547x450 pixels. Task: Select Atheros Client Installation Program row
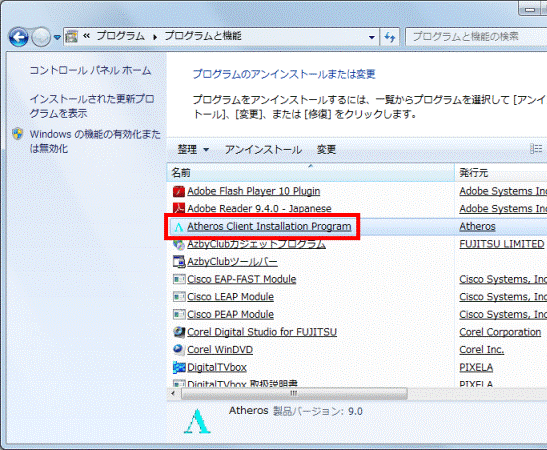(269, 226)
